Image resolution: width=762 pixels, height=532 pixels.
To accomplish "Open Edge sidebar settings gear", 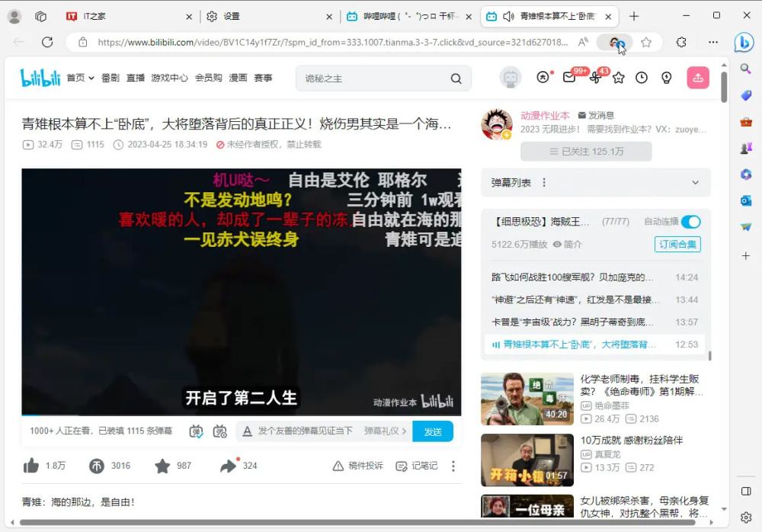I will [x=745, y=518].
